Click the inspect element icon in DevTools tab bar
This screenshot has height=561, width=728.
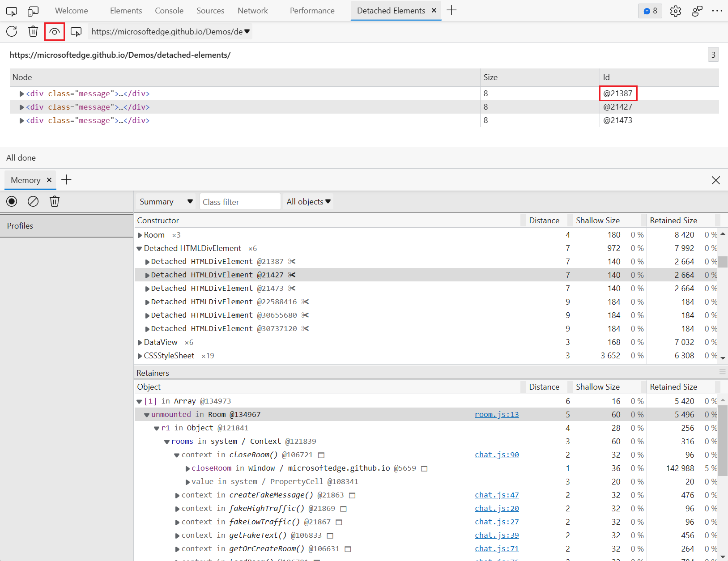pyautogui.click(x=12, y=11)
